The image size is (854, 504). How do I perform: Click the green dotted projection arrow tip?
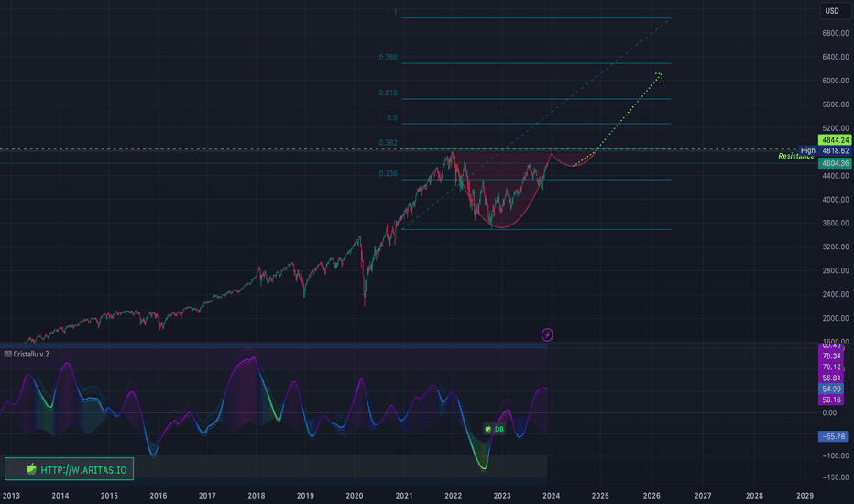click(x=660, y=76)
